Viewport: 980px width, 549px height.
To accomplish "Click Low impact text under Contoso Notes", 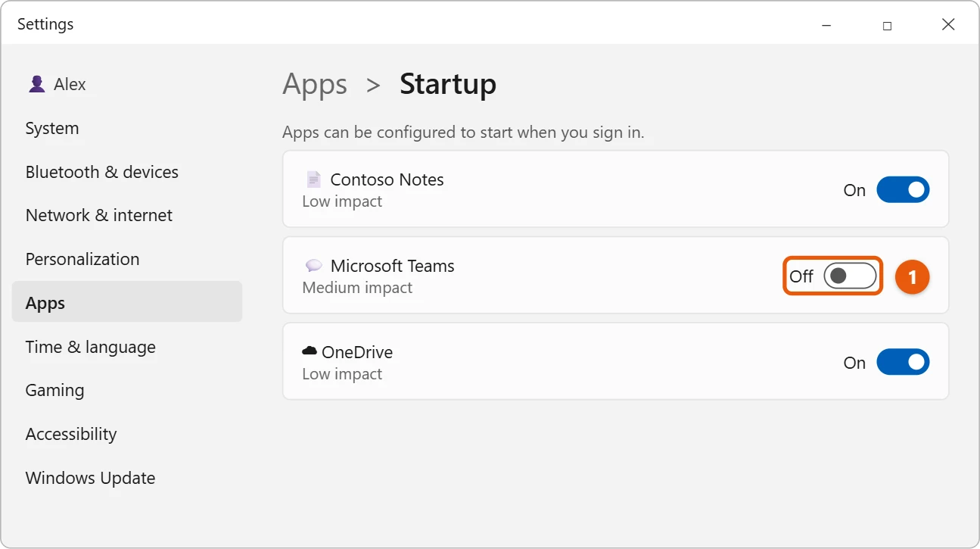I will pos(342,201).
